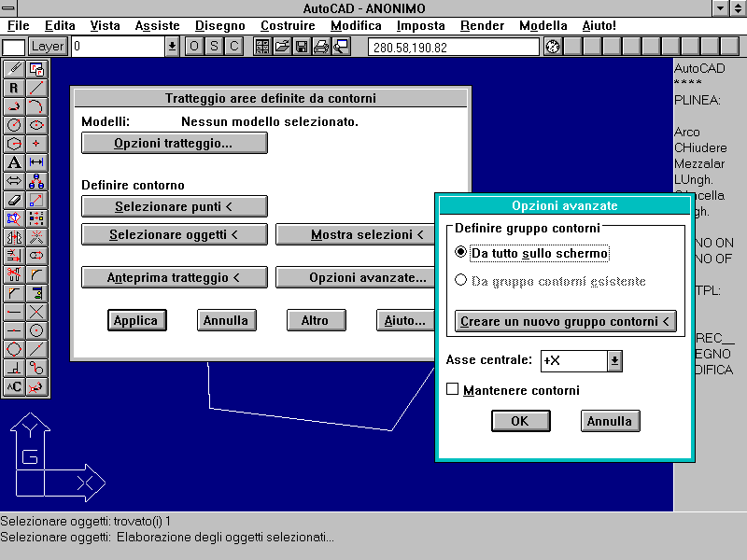The image size is (747, 560).
Task: Choose the Center object snap circle icon
Action: click(36, 330)
